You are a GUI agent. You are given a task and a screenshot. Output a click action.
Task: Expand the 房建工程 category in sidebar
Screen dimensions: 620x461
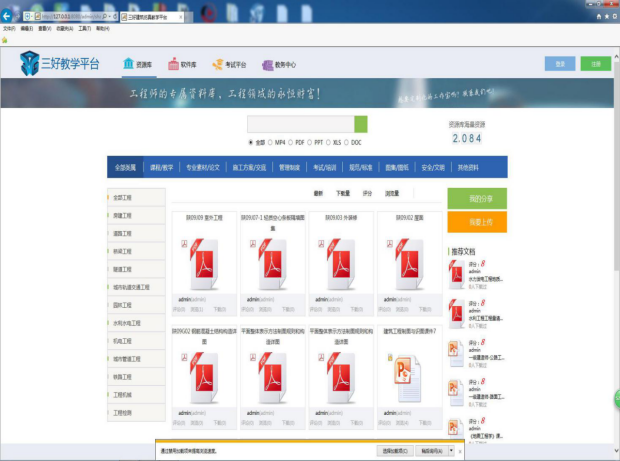point(124,215)
